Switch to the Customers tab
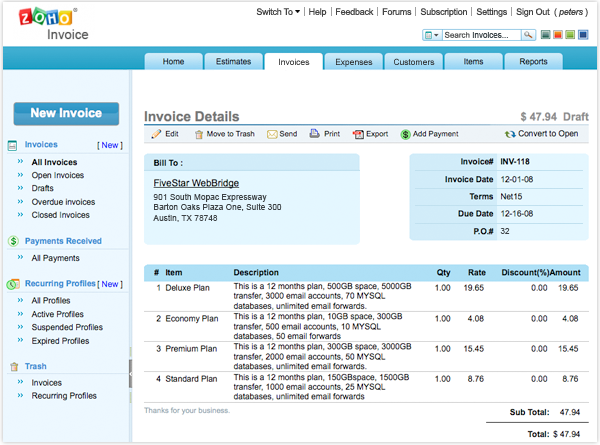Viewport: 600px width, 445px height. (414, 62)
